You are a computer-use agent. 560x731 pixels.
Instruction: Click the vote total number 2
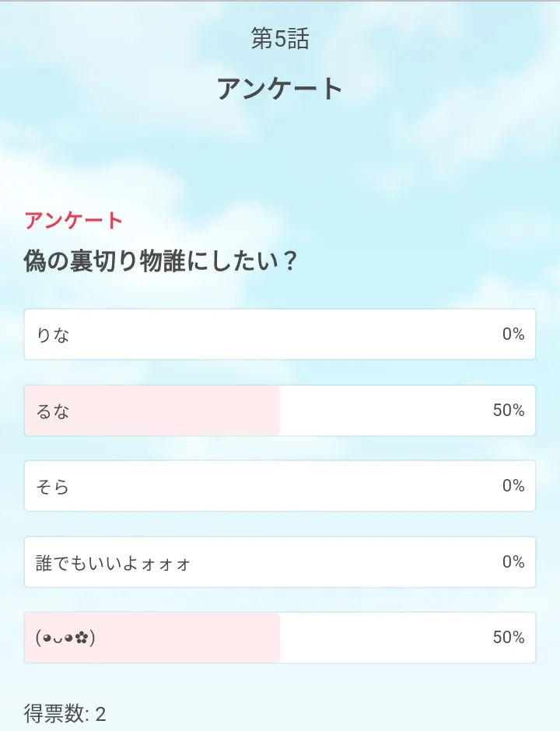(x=100, y=714)
